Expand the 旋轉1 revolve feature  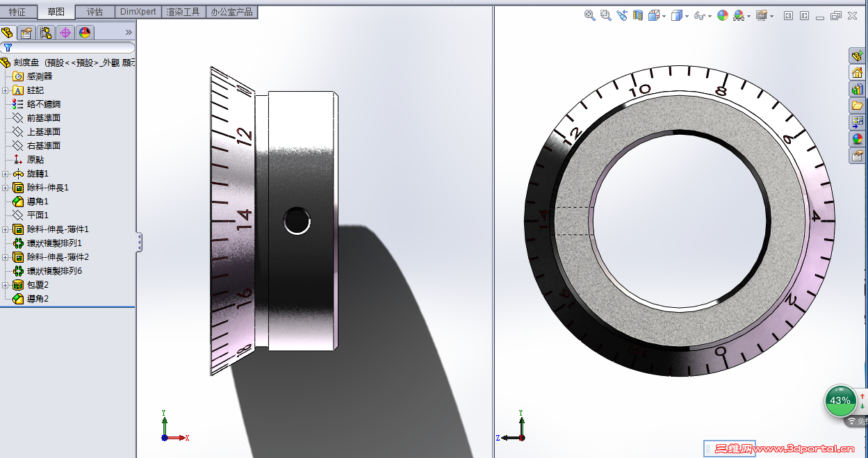[5, 174]
